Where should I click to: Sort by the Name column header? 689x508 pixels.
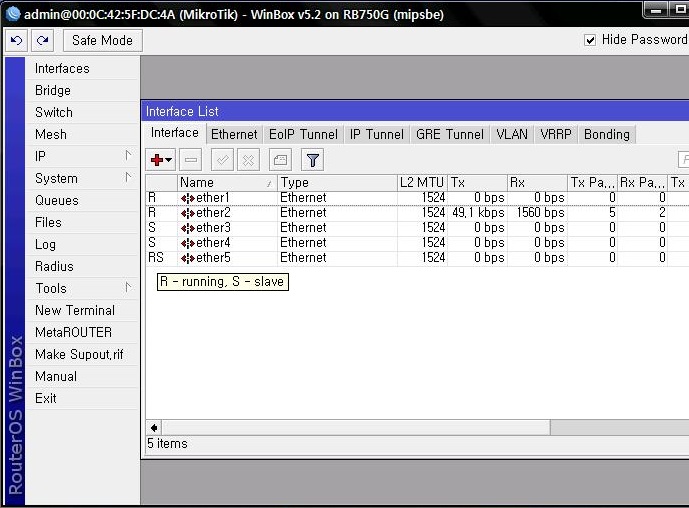pos(227,182)
